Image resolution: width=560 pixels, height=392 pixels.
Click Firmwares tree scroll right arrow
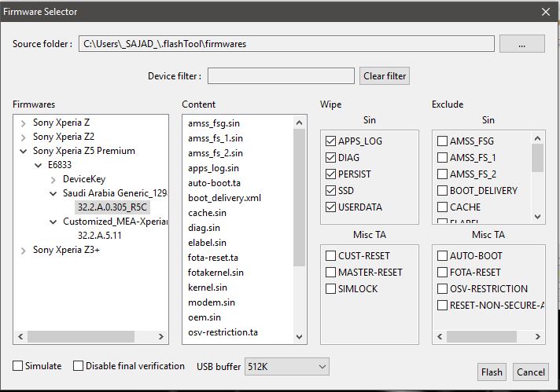click(160, 337)
